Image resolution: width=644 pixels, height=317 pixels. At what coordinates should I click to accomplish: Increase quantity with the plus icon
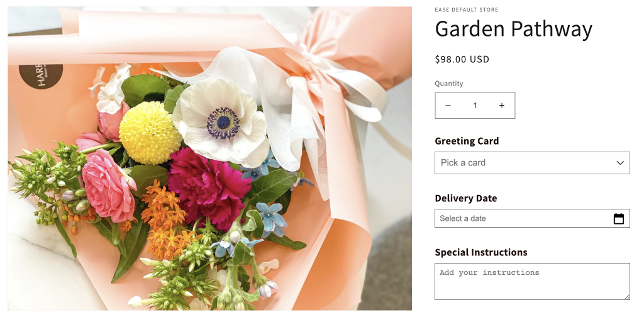pyautogui.click(x=501, y=106)
